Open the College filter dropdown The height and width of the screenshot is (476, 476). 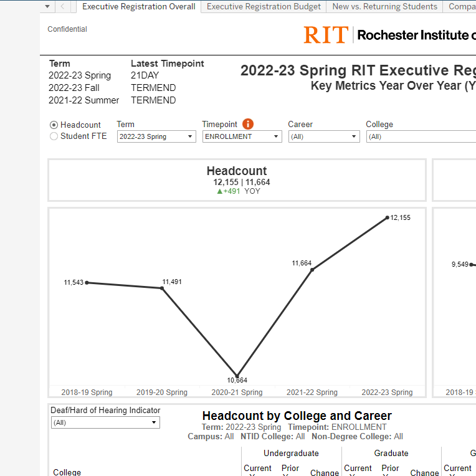(421, 136)
